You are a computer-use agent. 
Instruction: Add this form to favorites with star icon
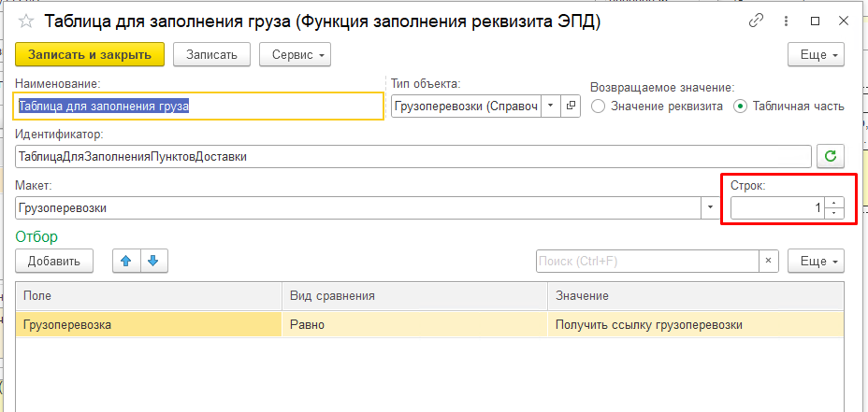25,21
